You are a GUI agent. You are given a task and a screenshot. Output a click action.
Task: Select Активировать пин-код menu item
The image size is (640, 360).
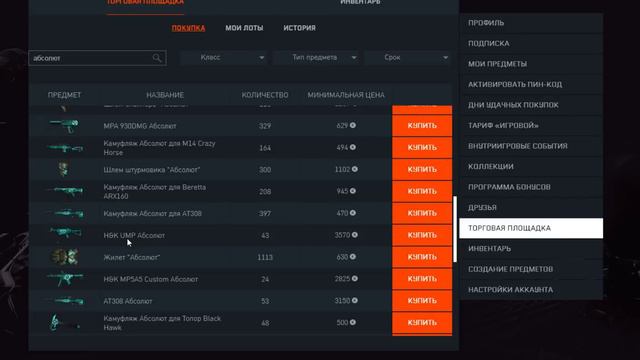[531, 84]
